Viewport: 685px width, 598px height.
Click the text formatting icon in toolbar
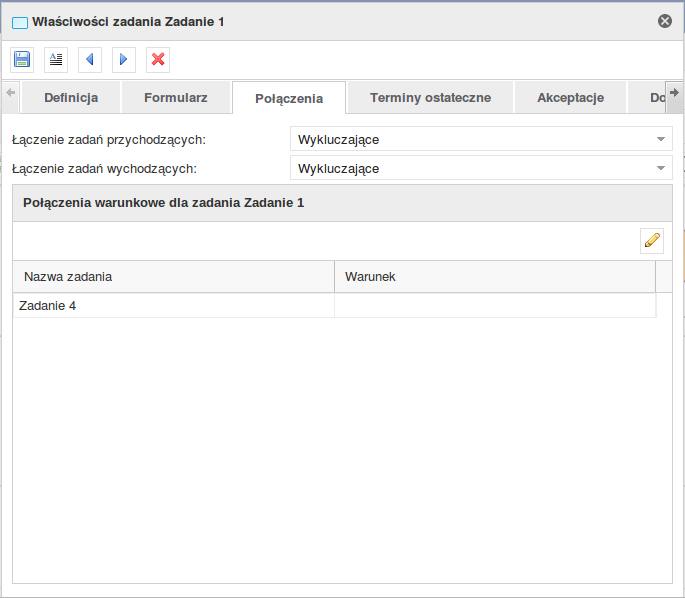pos(56,60)
